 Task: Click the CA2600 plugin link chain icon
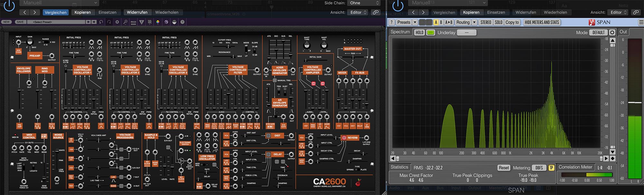tap(375, 12)
